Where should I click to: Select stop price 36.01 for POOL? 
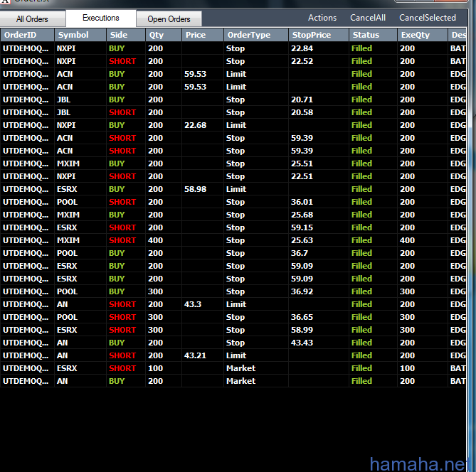pos(319,202)
